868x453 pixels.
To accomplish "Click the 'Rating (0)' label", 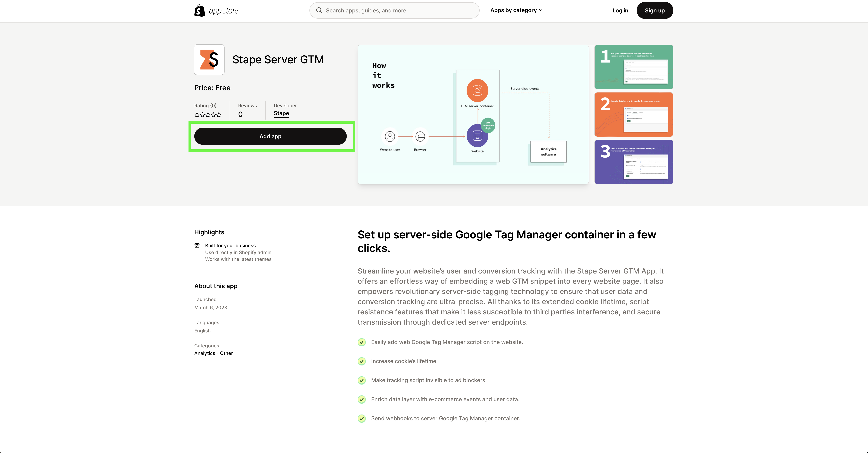I will pos(205,106).
